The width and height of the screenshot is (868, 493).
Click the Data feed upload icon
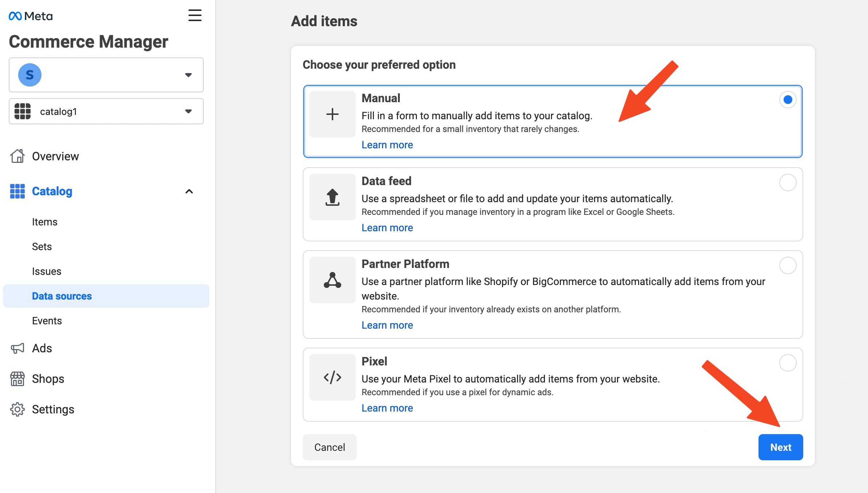tap(332, 197)
